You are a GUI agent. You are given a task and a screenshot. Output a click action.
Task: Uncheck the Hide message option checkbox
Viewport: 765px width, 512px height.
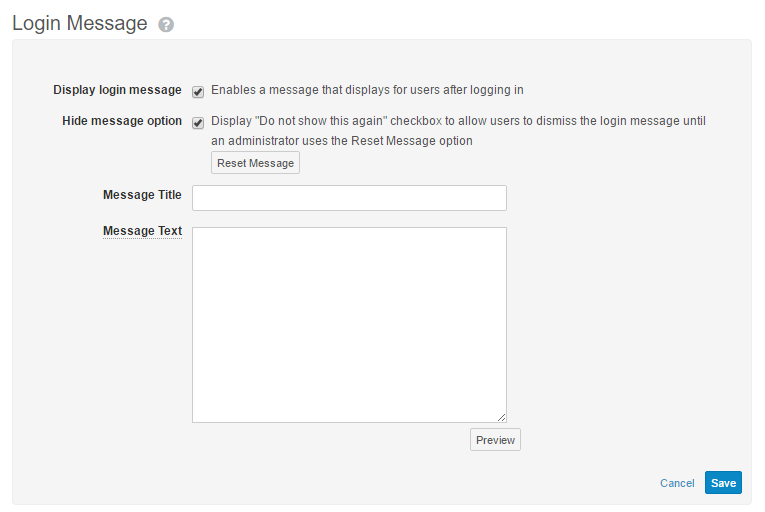tap(198, 123)
